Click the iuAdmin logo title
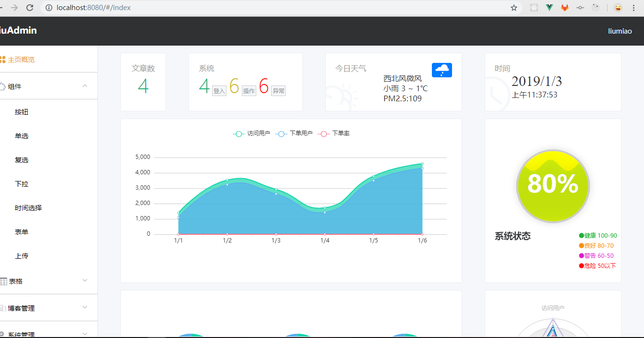 [x=18, y=30]
